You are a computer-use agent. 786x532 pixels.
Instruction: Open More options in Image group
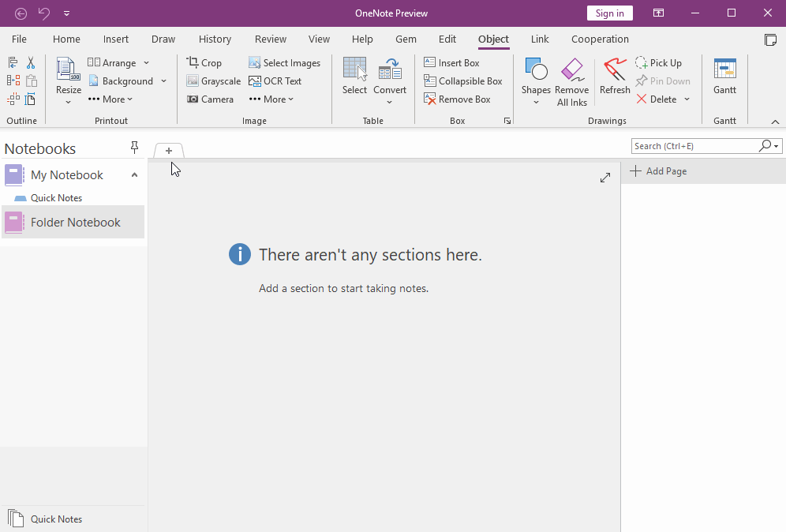pyautogui.click(x=271, y=99)
